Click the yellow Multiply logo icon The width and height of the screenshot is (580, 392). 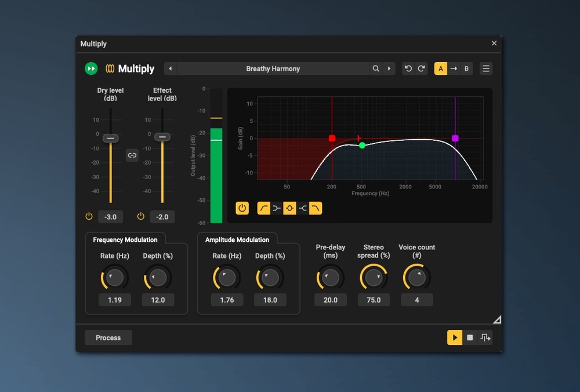point(110,68)
